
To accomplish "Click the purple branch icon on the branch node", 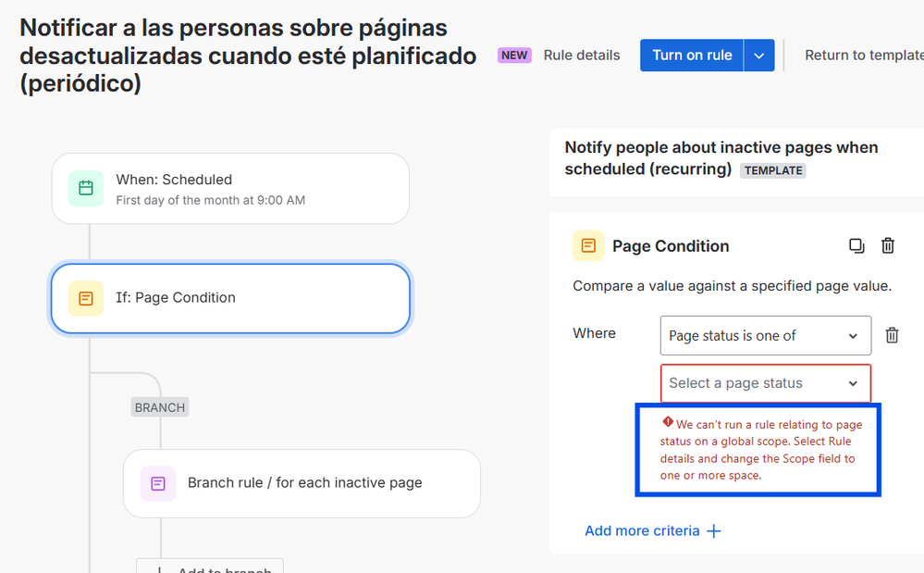I will pos(157,483).
